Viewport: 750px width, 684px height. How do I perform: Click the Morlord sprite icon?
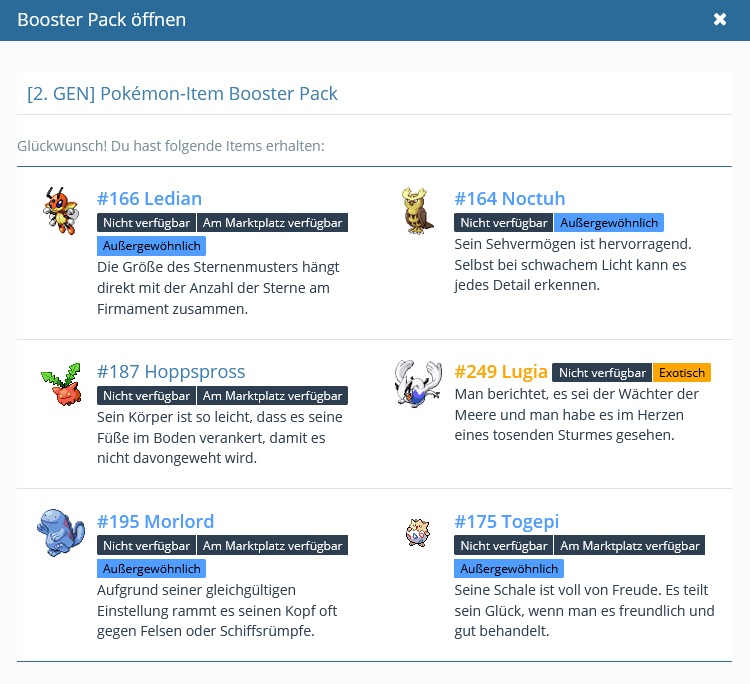coord(59,532)
